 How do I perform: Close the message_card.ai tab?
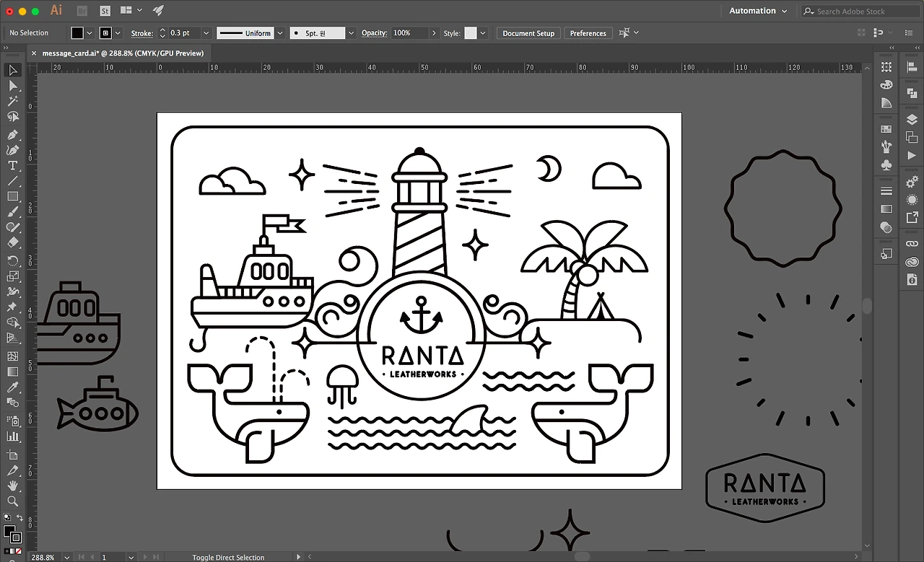click(33, 53)
